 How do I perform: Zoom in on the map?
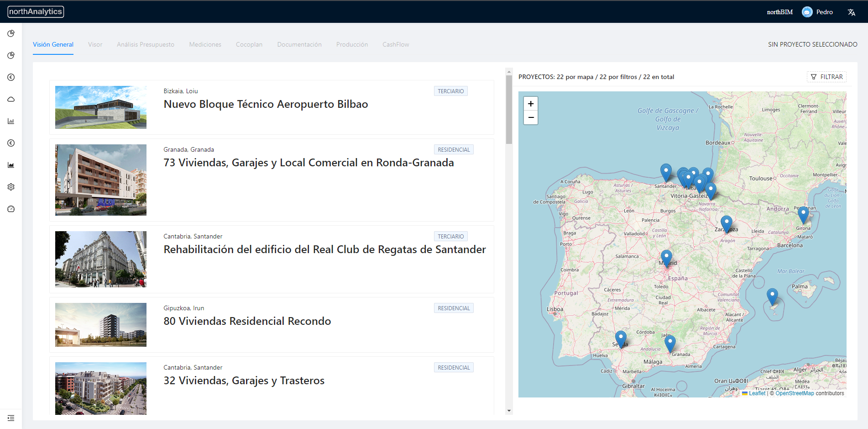[x=531, y=104]
